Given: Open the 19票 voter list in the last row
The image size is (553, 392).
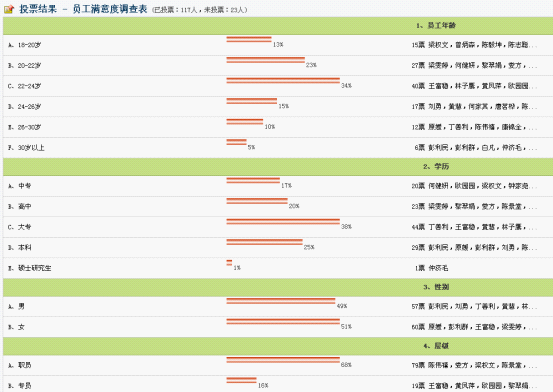Looking at the screenshot, I should 474,386.
